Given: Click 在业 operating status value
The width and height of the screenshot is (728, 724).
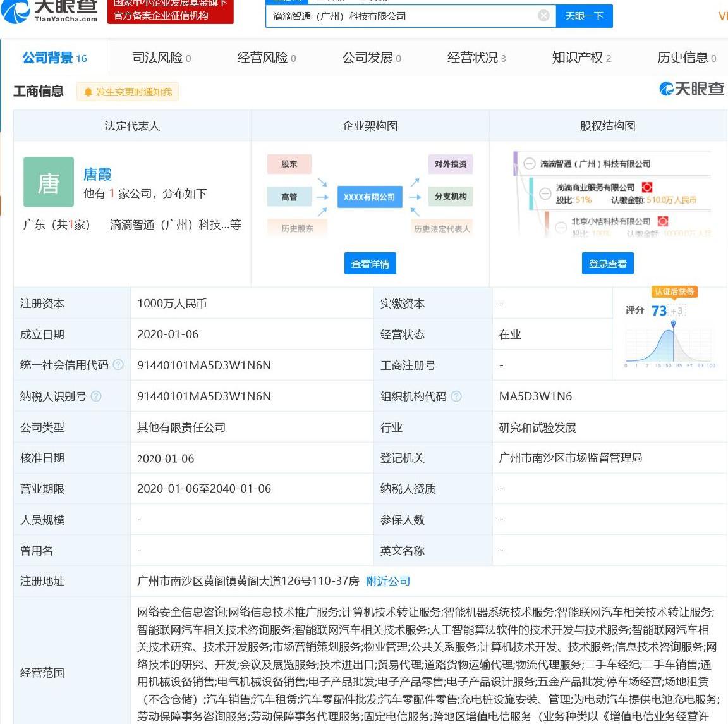Looking at the screenshot, I should coord(509,334).
